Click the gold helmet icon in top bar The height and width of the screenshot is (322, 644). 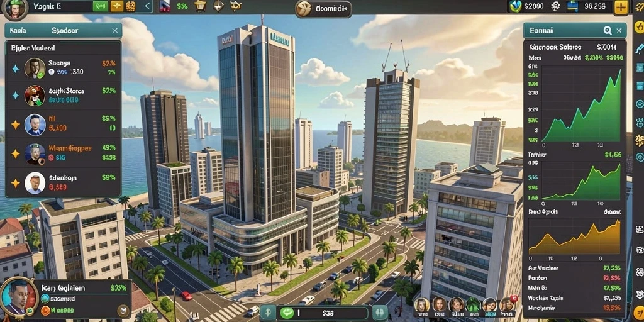(x=200, y=6)
